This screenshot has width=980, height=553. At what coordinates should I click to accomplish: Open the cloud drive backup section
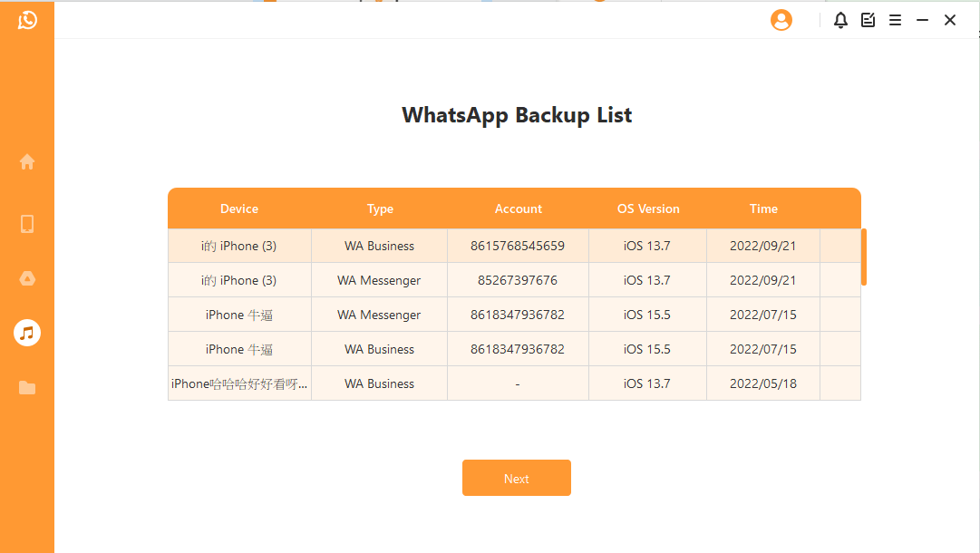point(27,278)
